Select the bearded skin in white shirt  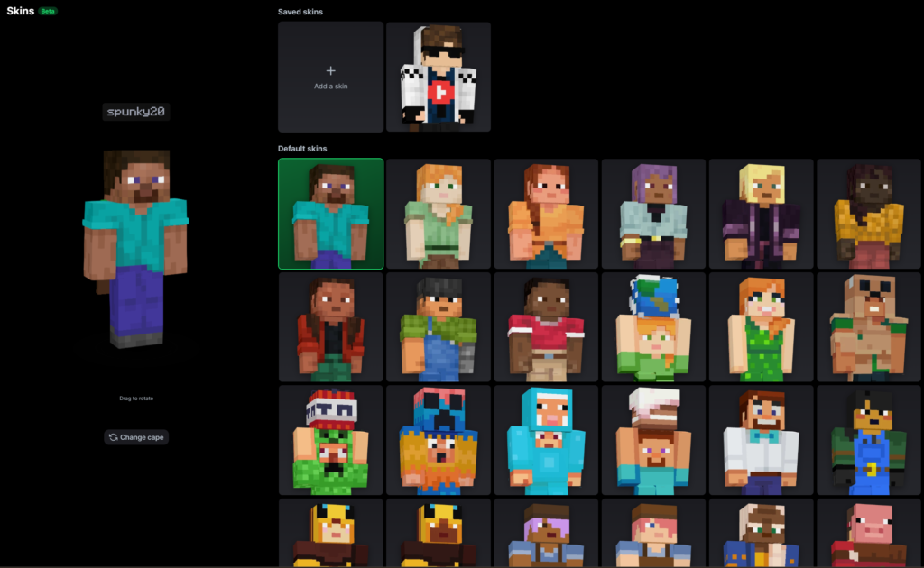[x=761, y=441]
